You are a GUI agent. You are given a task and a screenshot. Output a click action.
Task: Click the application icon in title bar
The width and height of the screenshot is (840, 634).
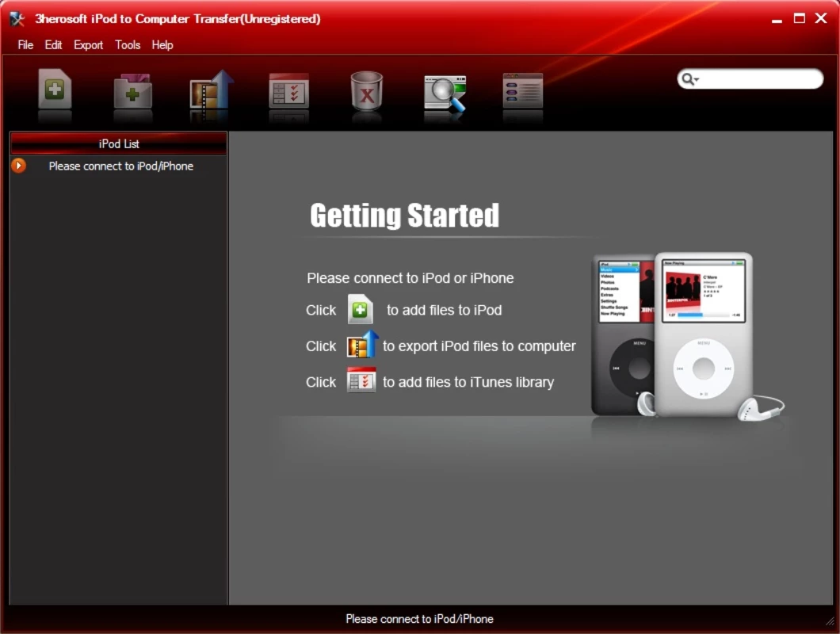tap(17, 19)
